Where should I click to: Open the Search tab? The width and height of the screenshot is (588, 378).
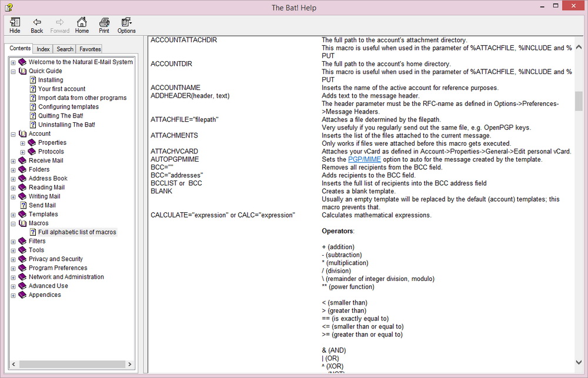(x=65, y=49)
